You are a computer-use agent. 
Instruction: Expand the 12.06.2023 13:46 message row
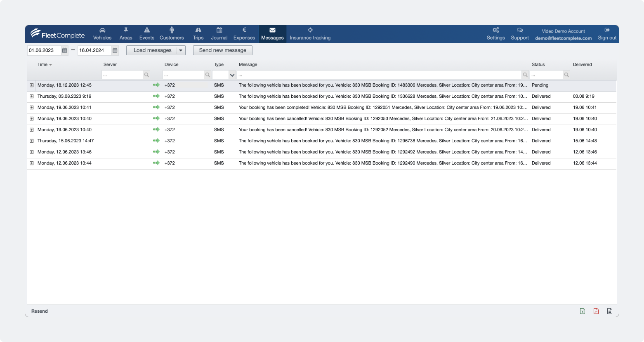pyautogui.click(x=31, y=152)
